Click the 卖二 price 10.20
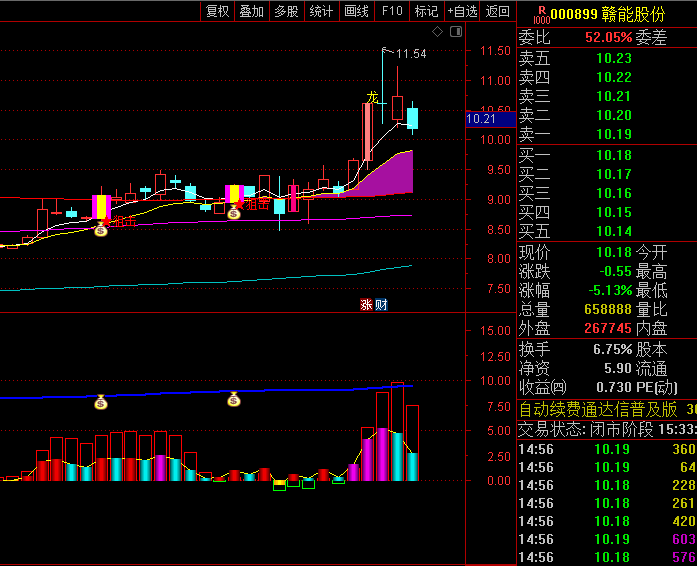Screen dimensions: 697x566 pos(614,115)
